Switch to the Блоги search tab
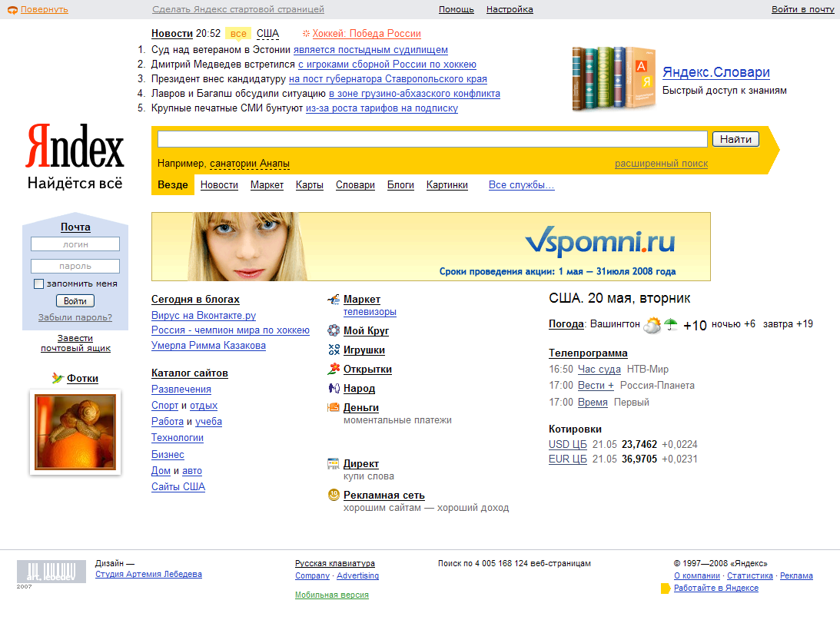840x620 pixels. [400, 184]
